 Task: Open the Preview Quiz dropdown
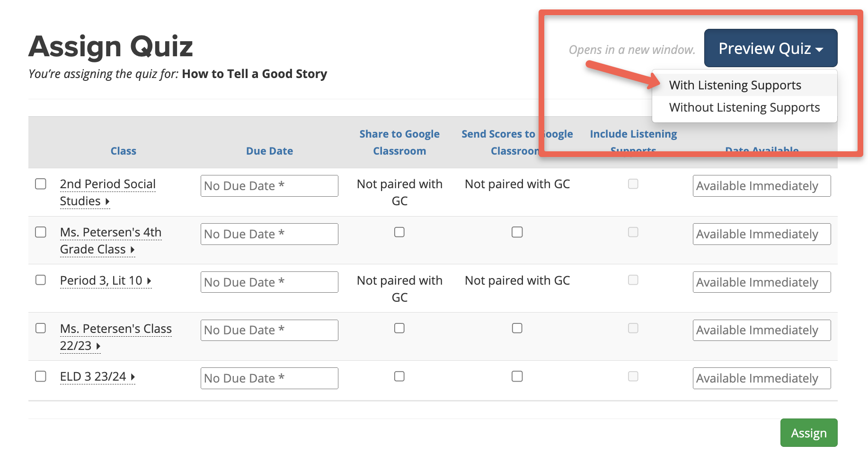(770, 48)
